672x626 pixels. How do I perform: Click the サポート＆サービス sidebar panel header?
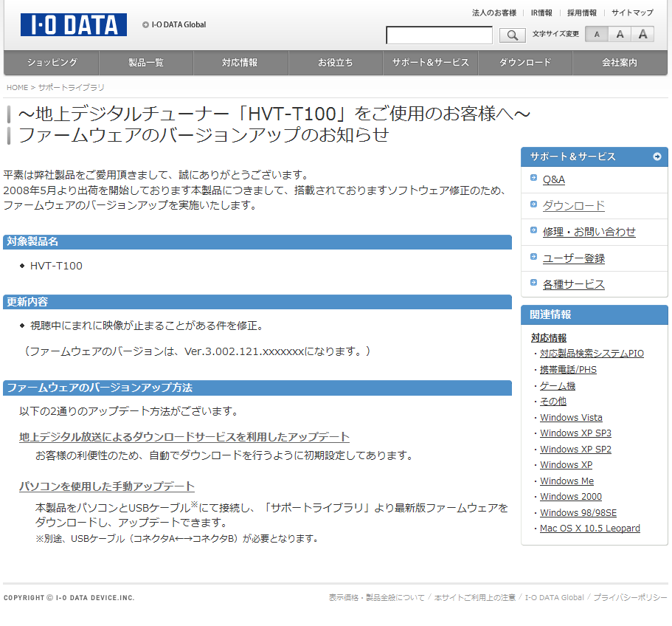595,157
